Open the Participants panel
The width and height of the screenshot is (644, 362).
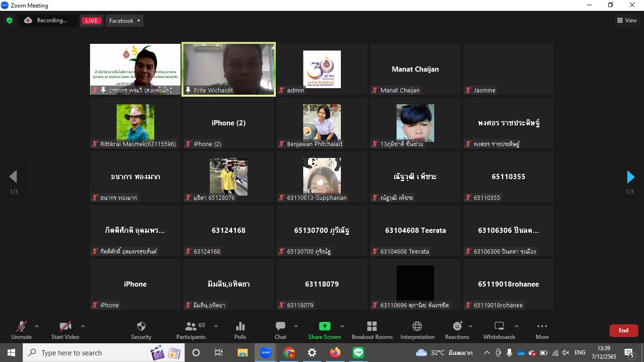point(191,330)
